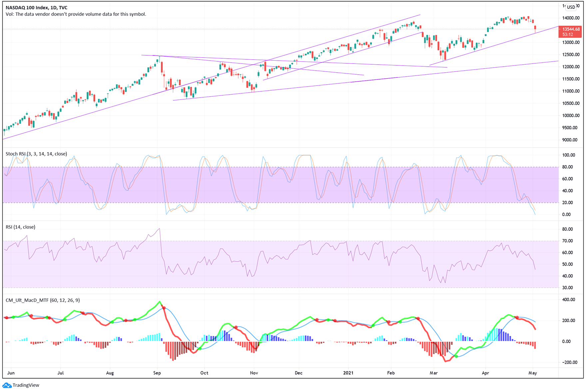Click the 400.00 level on MACD axis
Viewport: 586px width, 392px height.
click(x=569, y=300)
